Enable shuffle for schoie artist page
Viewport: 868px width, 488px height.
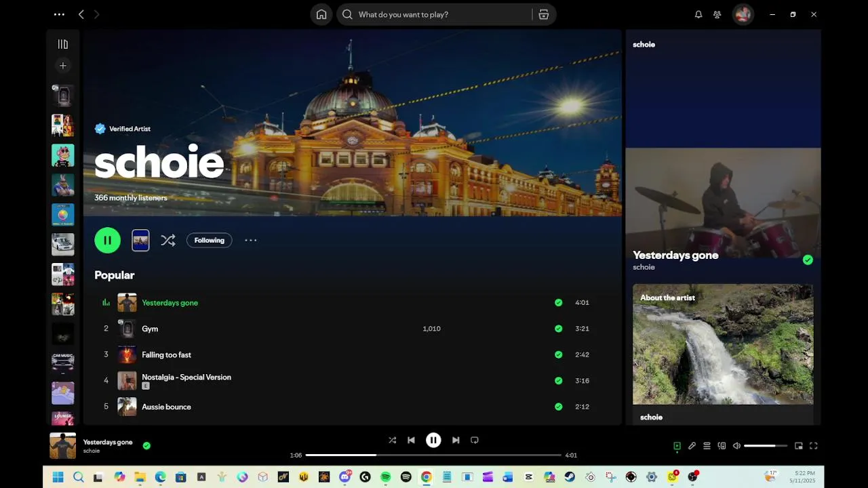pos(168,240)
